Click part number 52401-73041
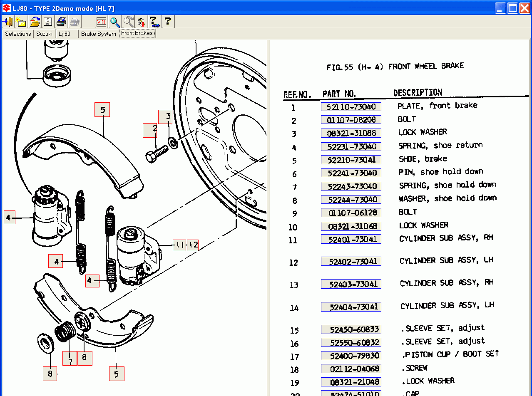Viewport: 532px width, 396px height. [x=351, y=239]
